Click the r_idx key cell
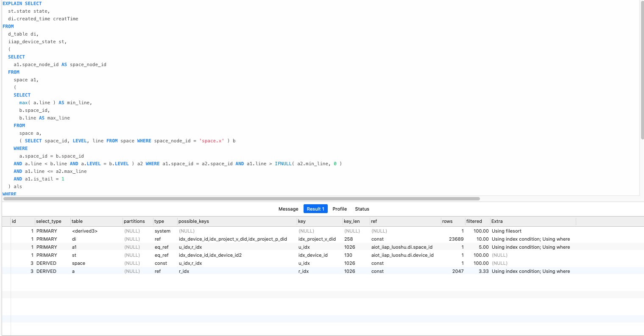644x336 pixels. pyautogui.click(x=304, y=271)
